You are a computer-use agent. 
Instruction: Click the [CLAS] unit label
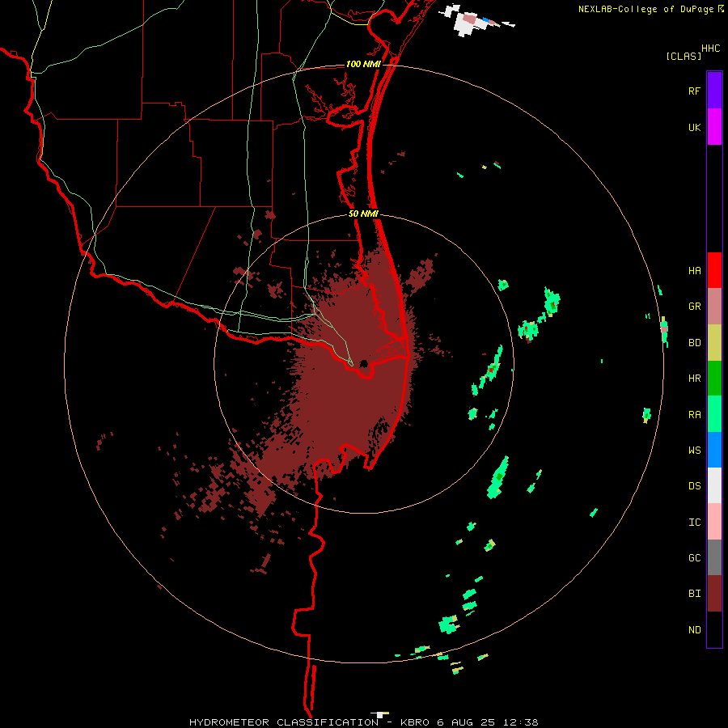tap(684, 56)
